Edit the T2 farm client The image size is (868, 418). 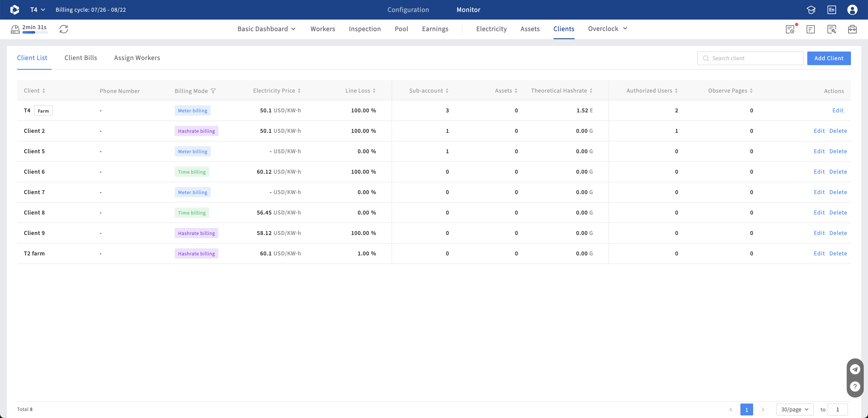pyautogui.click(x=819, y=253)
